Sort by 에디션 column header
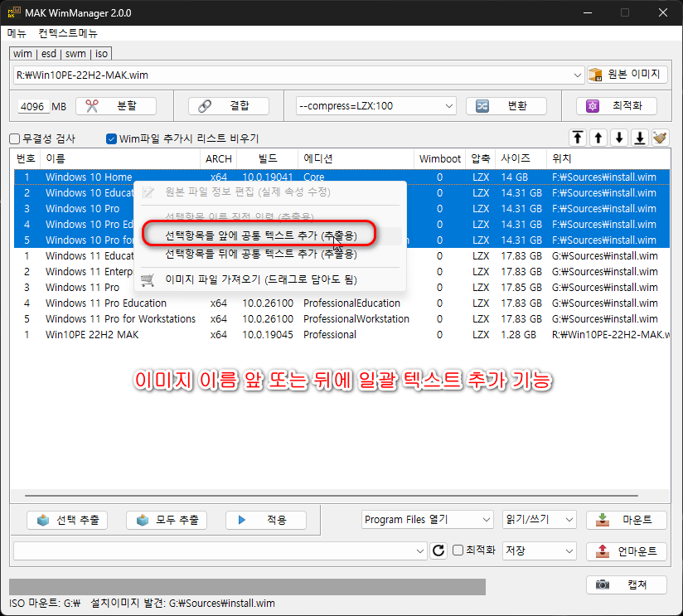The height and width of the screenshot is (616, 683). coord(356,158)
